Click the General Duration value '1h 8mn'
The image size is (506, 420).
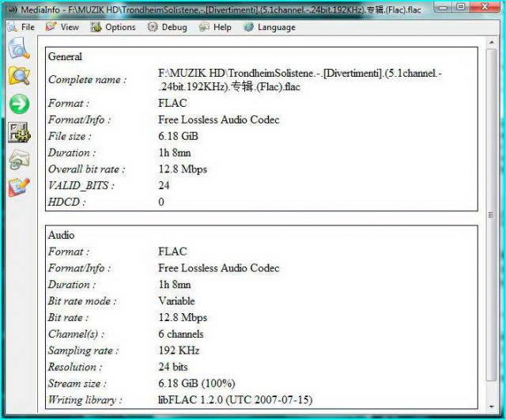click(175, 153)
